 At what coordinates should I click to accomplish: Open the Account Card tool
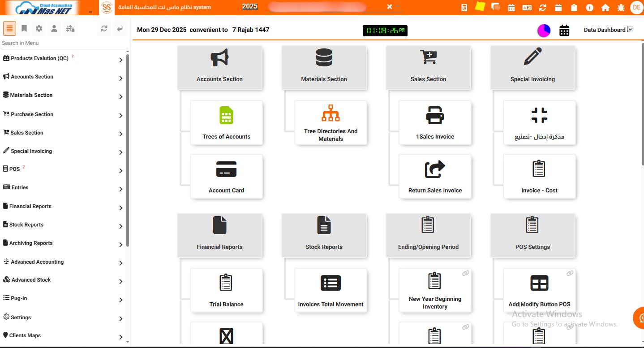pos(226,176)
